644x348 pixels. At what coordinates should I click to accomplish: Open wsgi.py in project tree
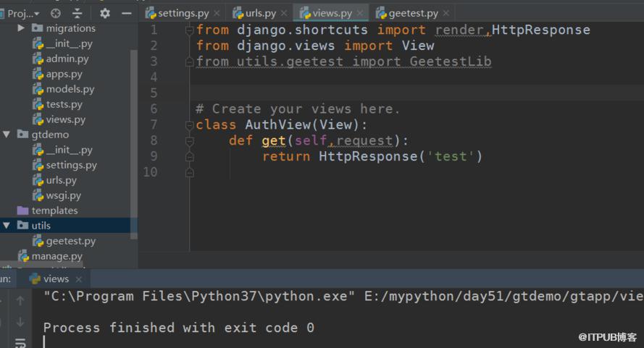[x=63, y=195]
